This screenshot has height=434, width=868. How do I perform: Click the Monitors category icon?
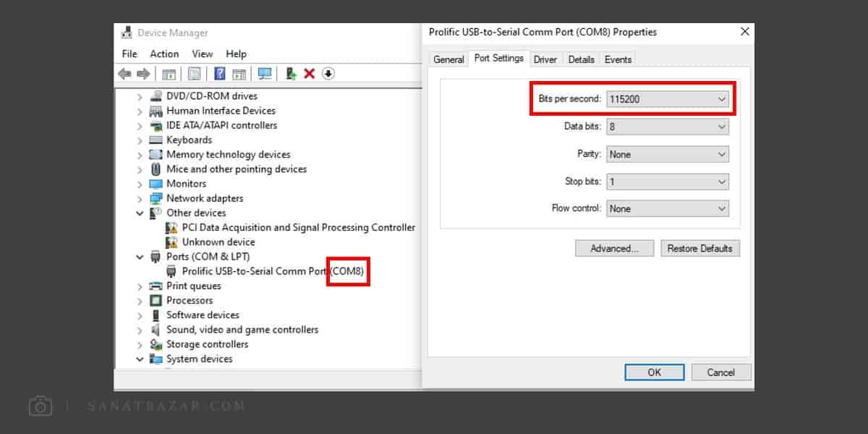coord(156,184)
